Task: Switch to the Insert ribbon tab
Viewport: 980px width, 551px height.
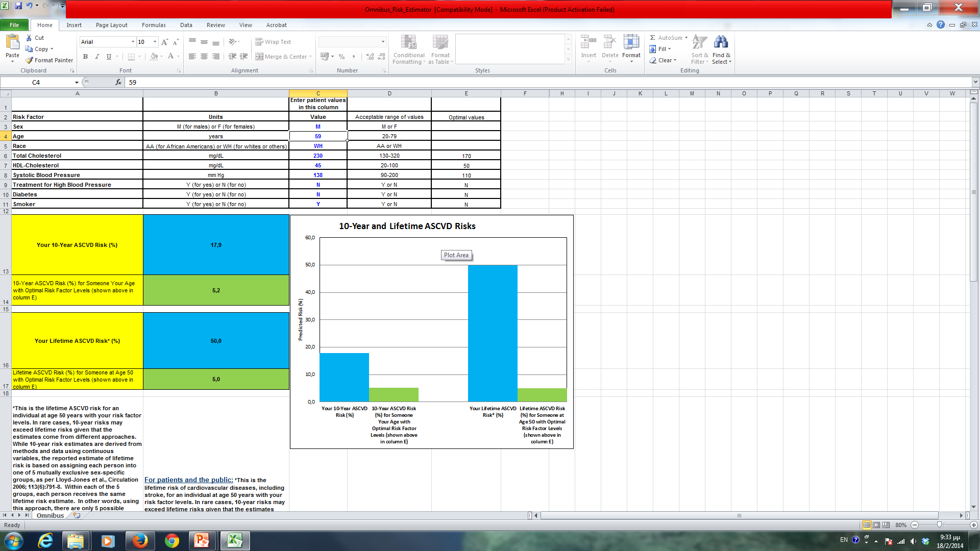Action: click(74, 25)
